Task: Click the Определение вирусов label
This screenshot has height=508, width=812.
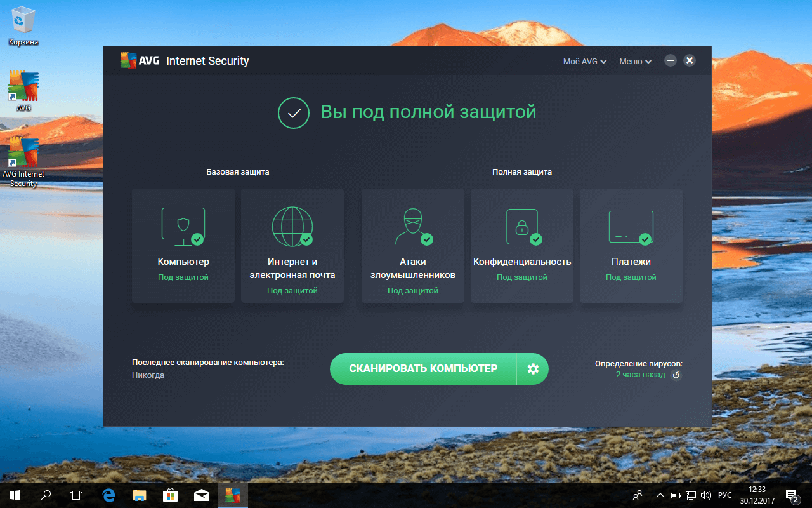Action: pos(639,364)
